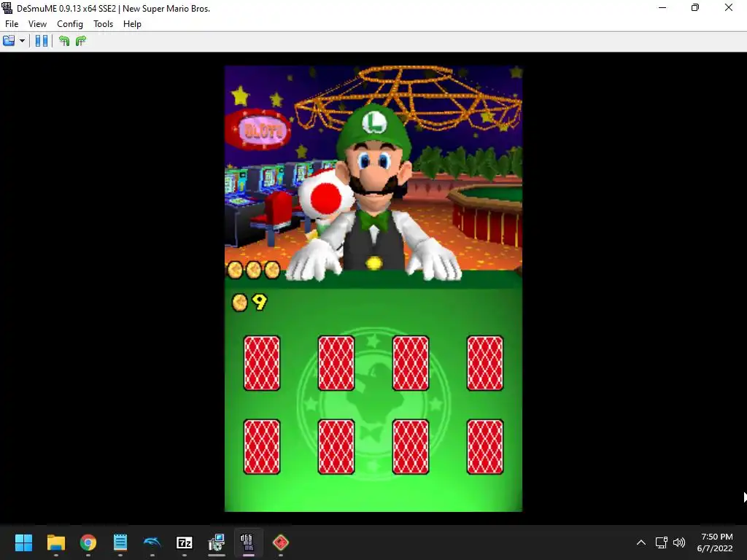Flip the third card in the top row
This screenshot has width=747, height=560.
(x=410, y=363)
